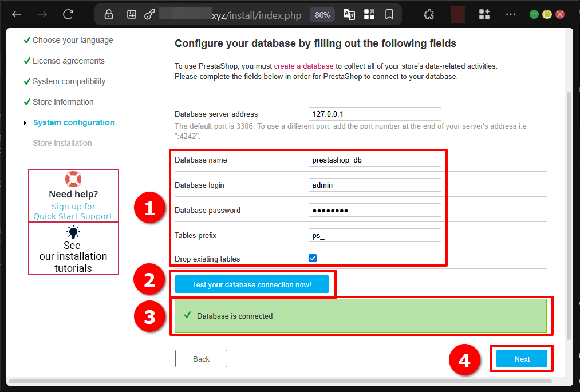Open the browser three-dot menu
The width and height of the screenshot is (580, 392).
pos(510,14)
